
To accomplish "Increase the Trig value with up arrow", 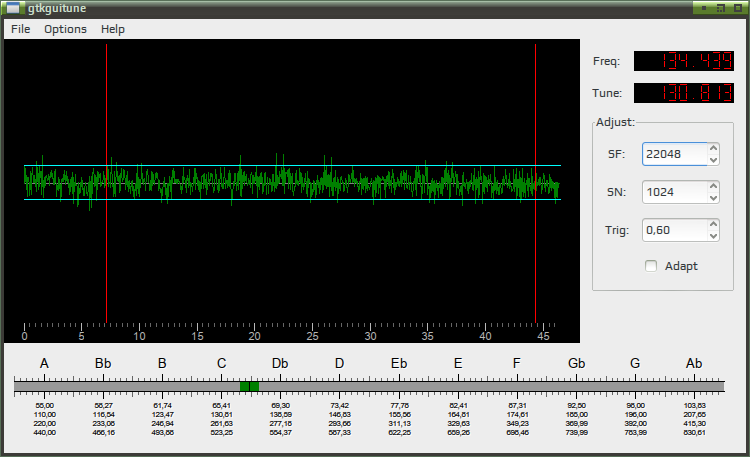I will (713, 224).
